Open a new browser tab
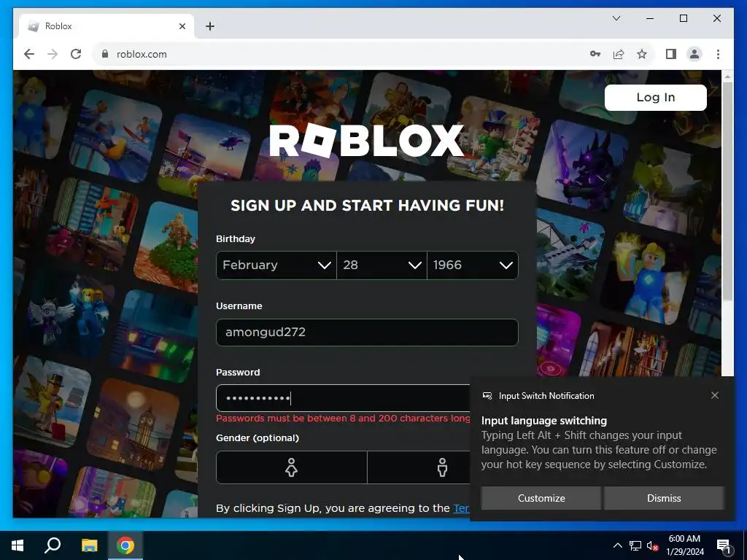This screenshot has width=747, height=560. [x=210, y=26]
